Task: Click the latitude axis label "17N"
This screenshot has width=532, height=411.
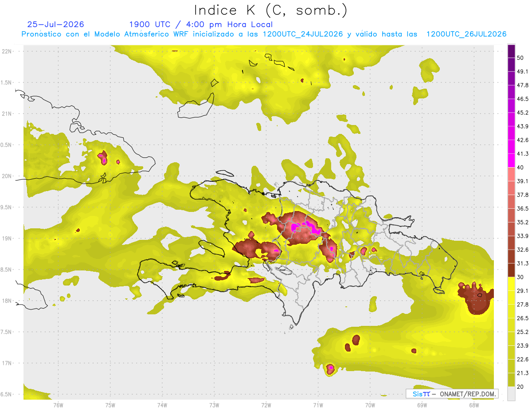Action: [7, 364]
